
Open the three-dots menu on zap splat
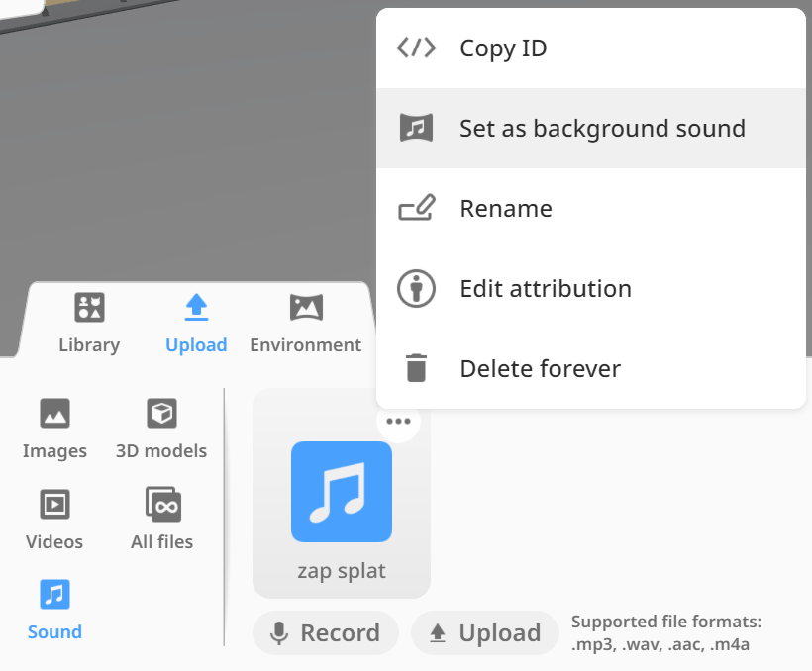398,421
